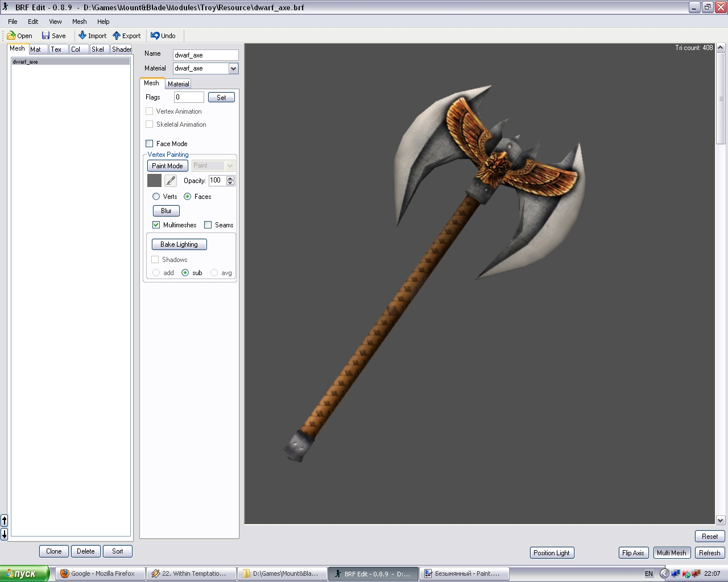The height and width of the screenshot is (582, 728).
Task: Open the File menu
Action: tap(13, 22)
